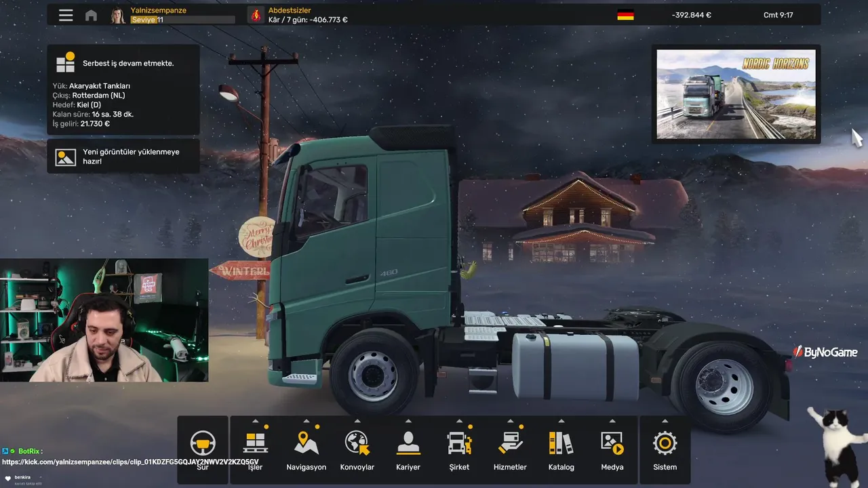Expand the arrow above Medya
Screen dimensions: 868x488
click(x=612, y=421)
